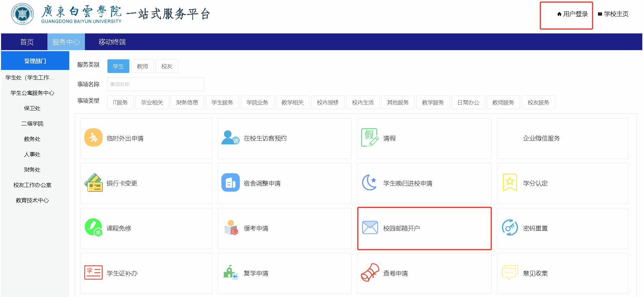
Task: Click the blue 宿舍调整申请 building icon
Action: coord(230,183)
